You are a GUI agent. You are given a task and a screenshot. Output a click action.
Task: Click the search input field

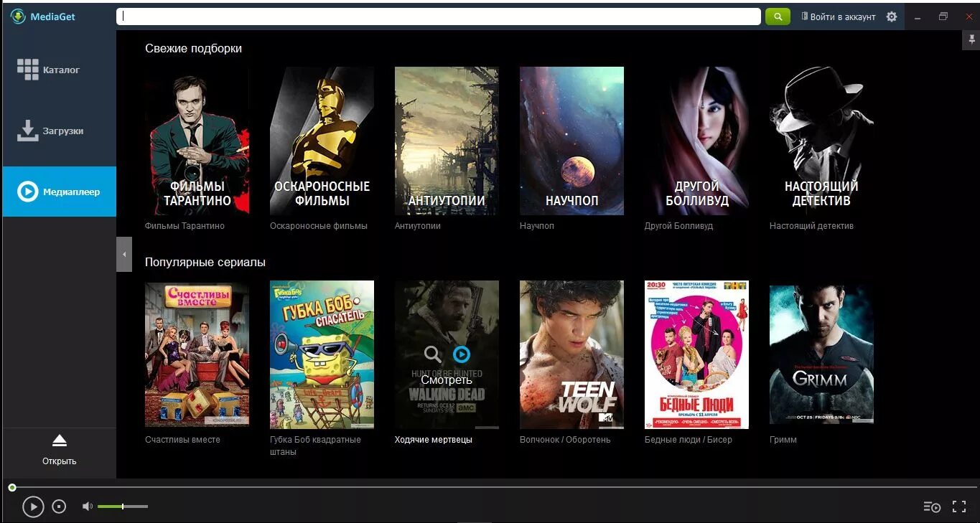[x=438, y=17]
